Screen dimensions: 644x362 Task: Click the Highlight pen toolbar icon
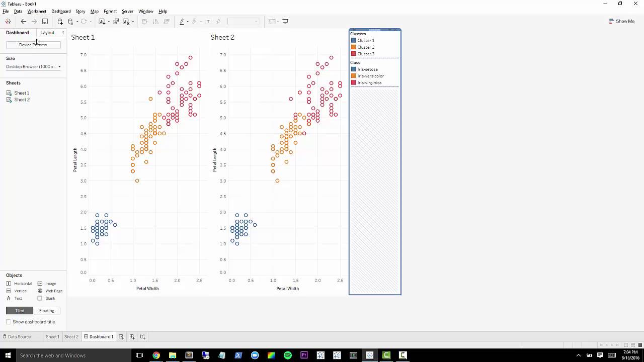tap(182, 21)
